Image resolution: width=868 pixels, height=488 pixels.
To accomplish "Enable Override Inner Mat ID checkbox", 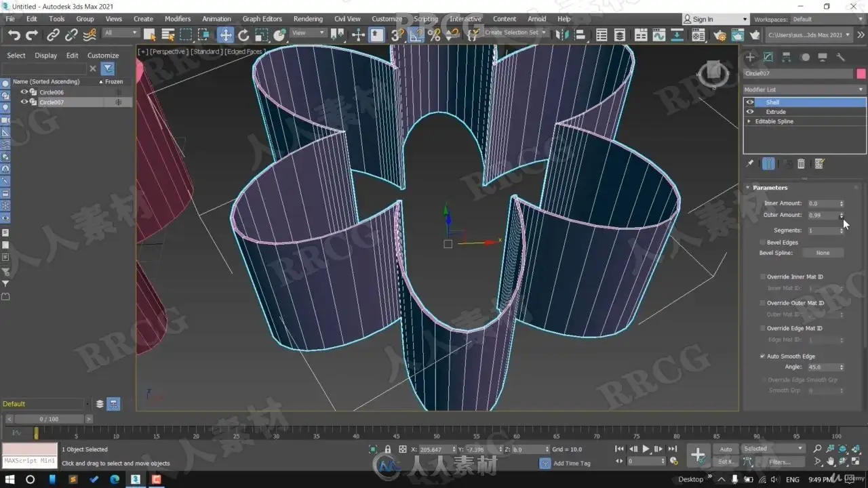I will [x=763, y=277].
